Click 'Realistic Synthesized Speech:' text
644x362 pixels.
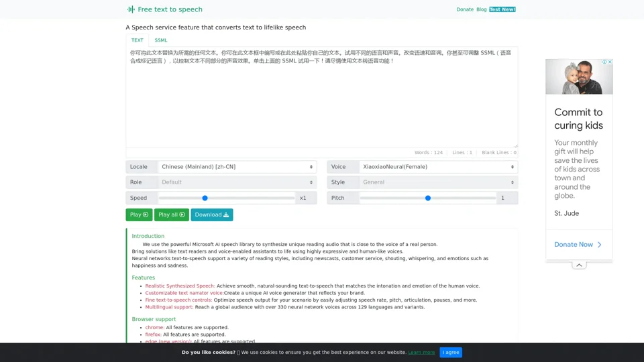point(180,286)
